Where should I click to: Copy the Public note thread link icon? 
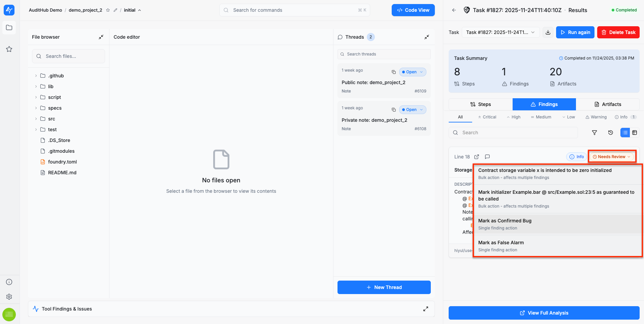tap(393, 72)
